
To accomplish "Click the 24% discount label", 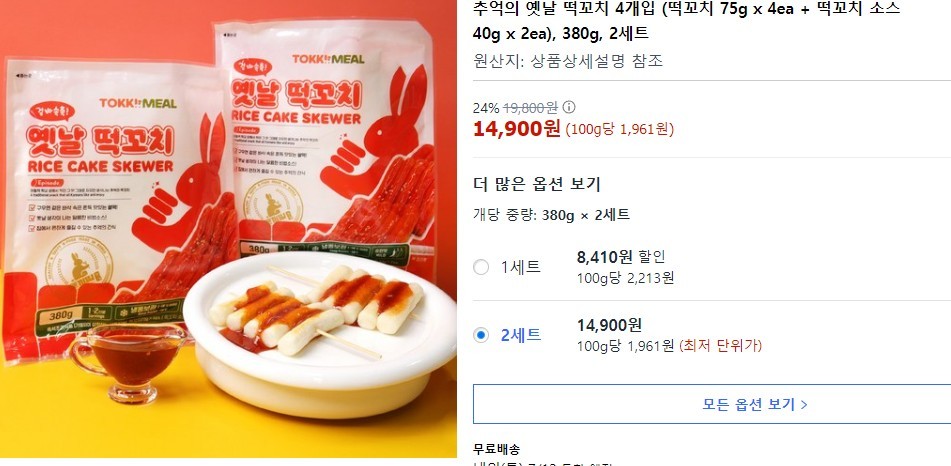I will pos(486,108).
